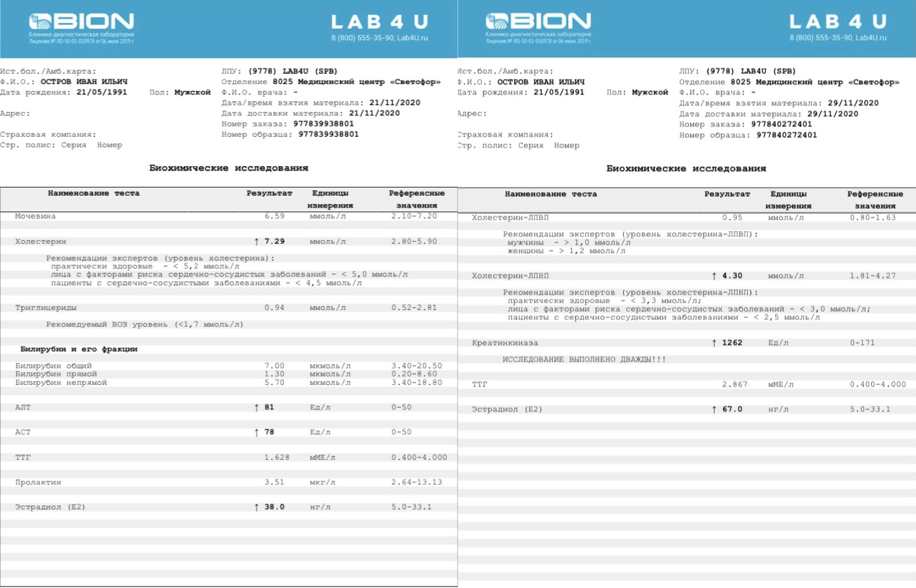Screen dimensions: 916x588
Task: Click the up arrow beside Эстрадиол value 67.0
Action: point(714,409)
